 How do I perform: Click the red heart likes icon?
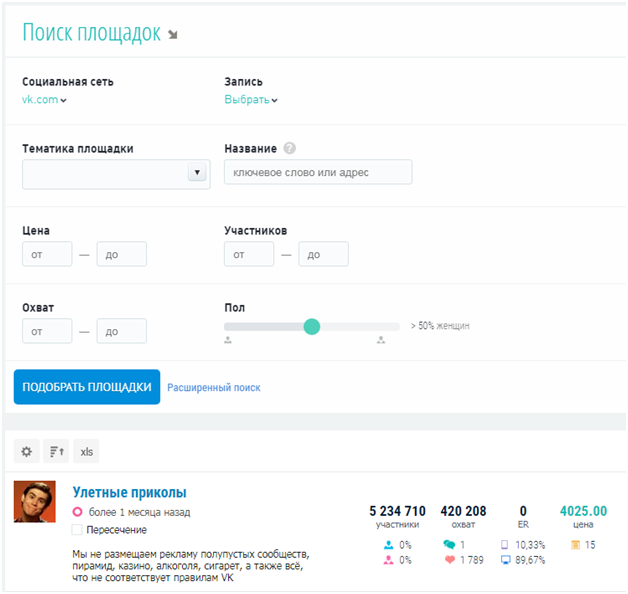(x=450, y=560)
